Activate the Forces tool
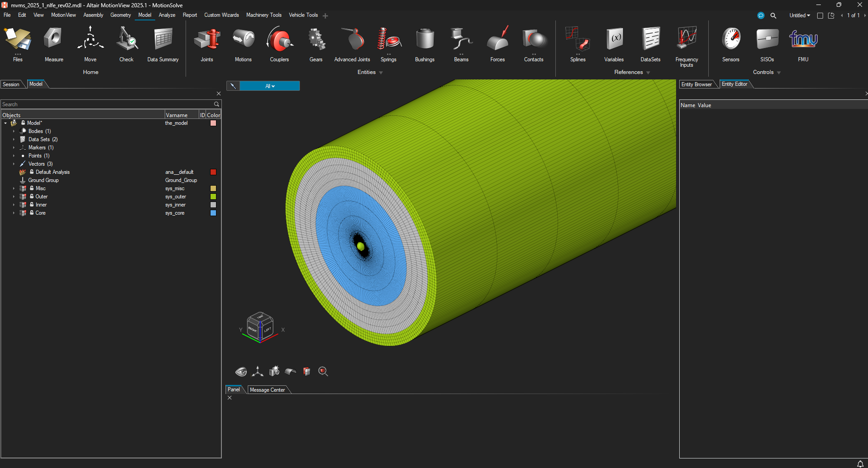Screen dimensions: 868x468 click(497, 44)
